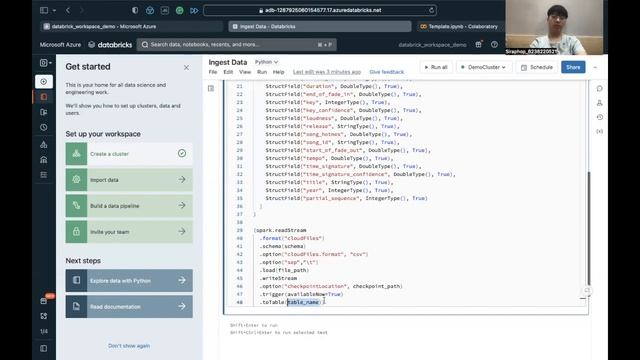
Task: Open the Invite your team card
Action: [x=129, y=232]
